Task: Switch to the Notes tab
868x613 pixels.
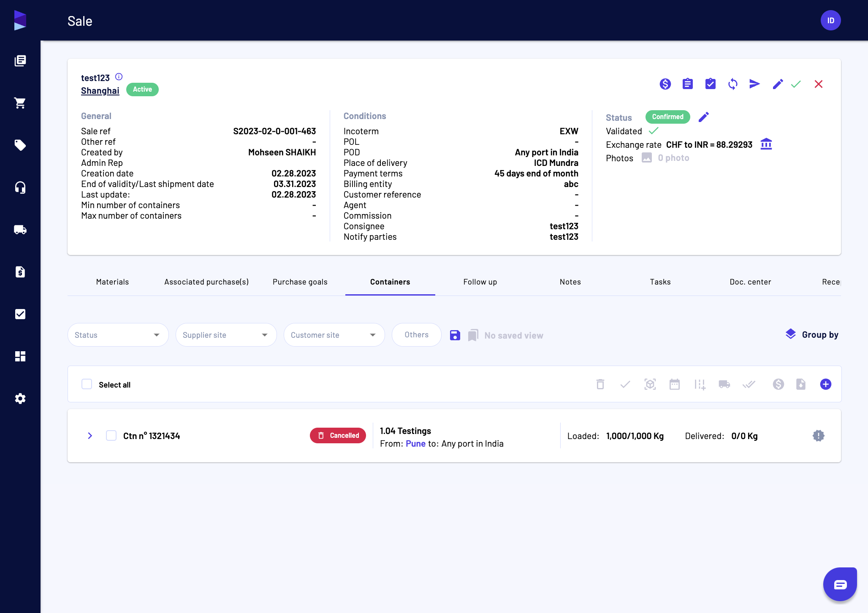Action: 570,282
